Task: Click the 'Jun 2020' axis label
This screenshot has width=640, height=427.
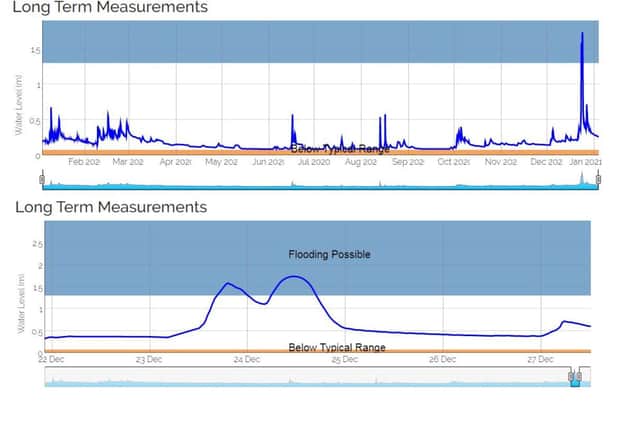Action: click(268, 162)
